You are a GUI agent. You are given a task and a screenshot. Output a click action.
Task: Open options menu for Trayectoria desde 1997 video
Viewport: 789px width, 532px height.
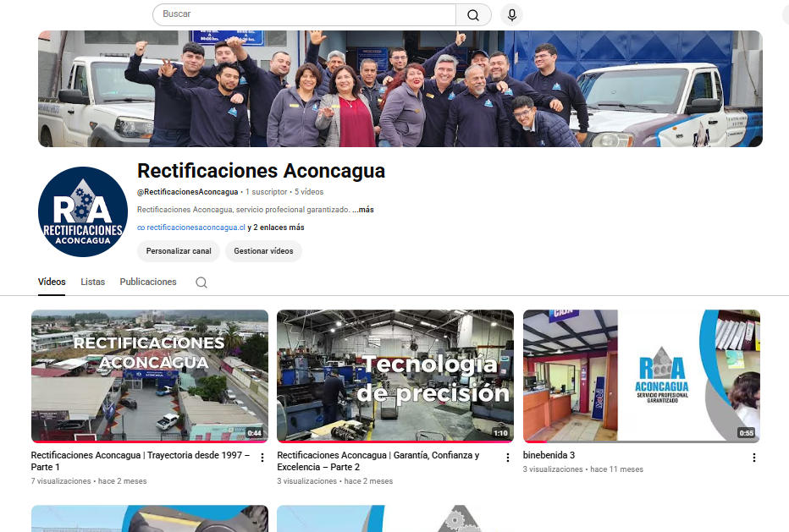(x=262, y=458)
